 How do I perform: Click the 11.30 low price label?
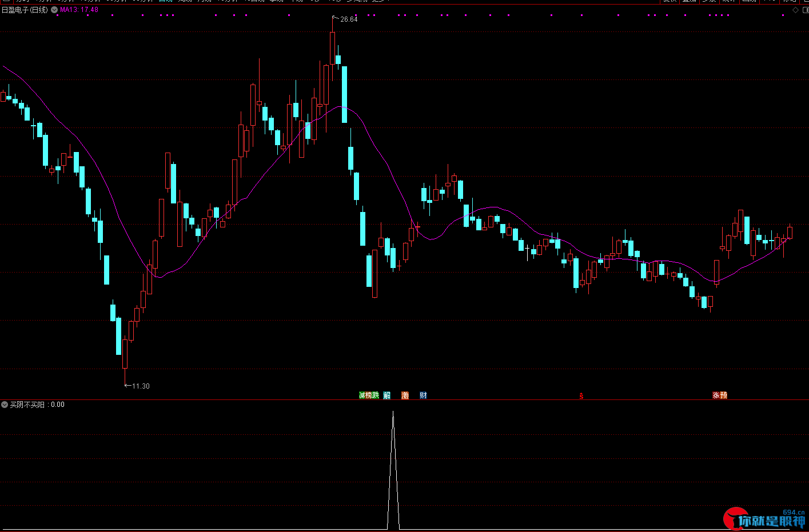[x=141, y=386]
